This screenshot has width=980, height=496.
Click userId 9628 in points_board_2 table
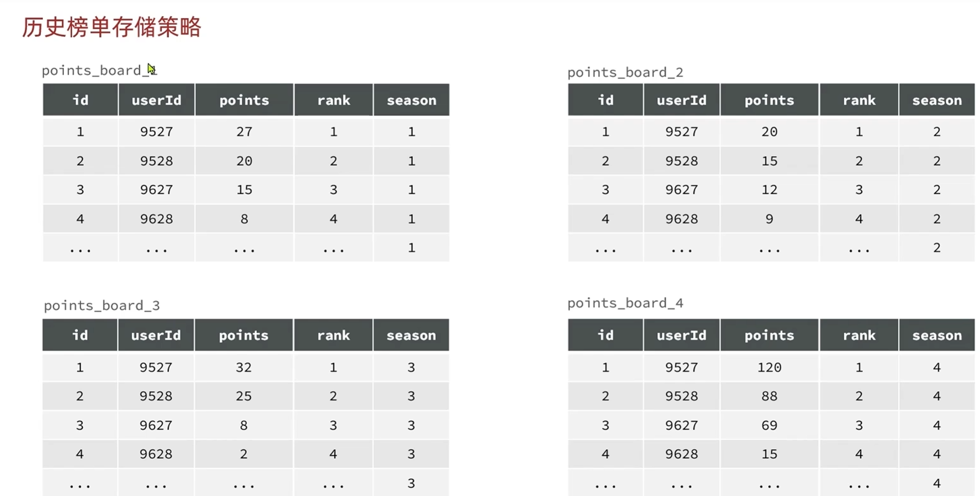[681, 219]
